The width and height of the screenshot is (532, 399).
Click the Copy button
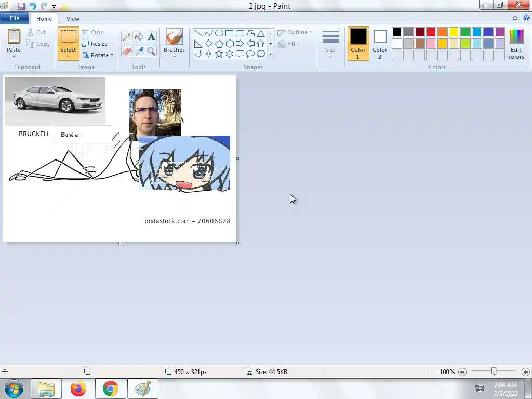[x=38, y=44]
